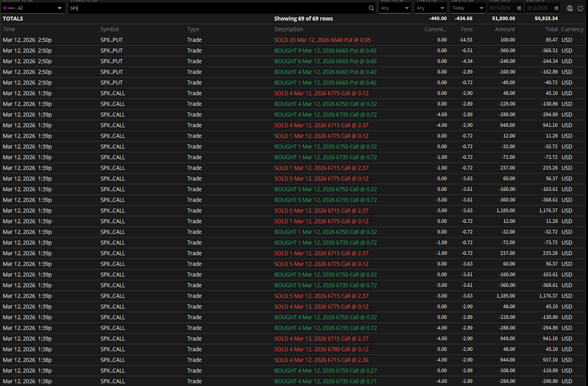The height and width of the screenshot is (386, 588).
Task: Click the total value -162.89
Action: click(549, 72)
